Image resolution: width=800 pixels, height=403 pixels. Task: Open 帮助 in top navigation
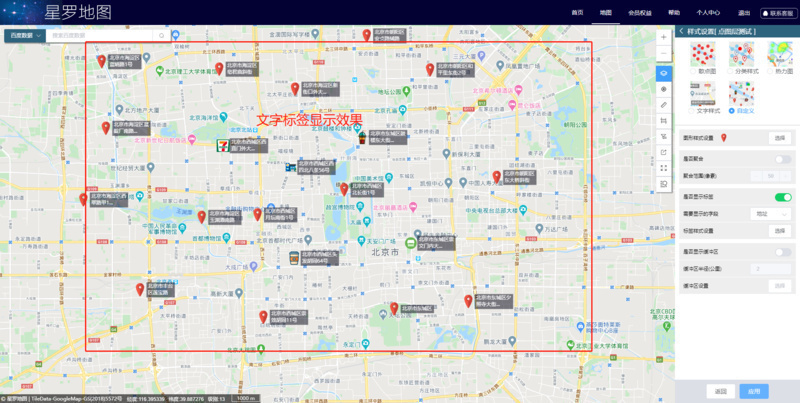(674, 13)
